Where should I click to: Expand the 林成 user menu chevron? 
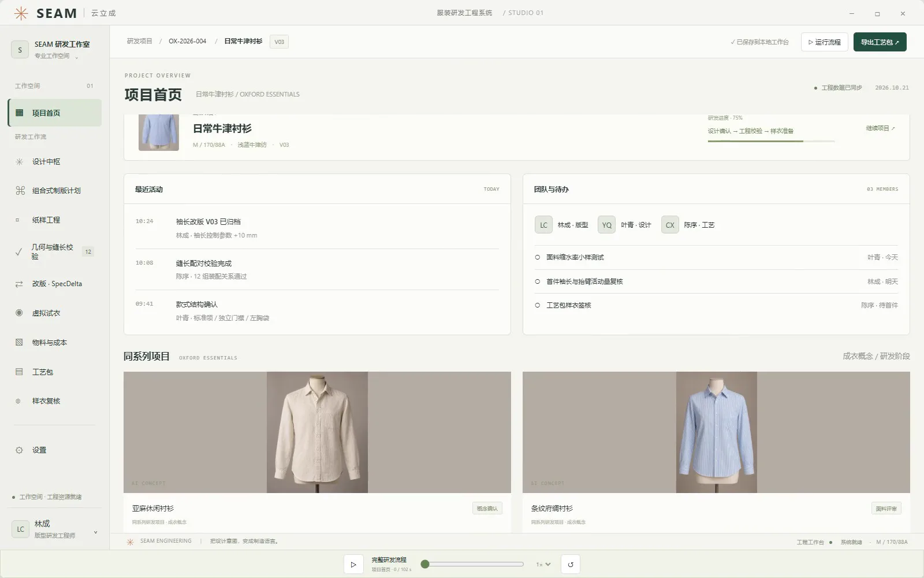coord(95,532)
